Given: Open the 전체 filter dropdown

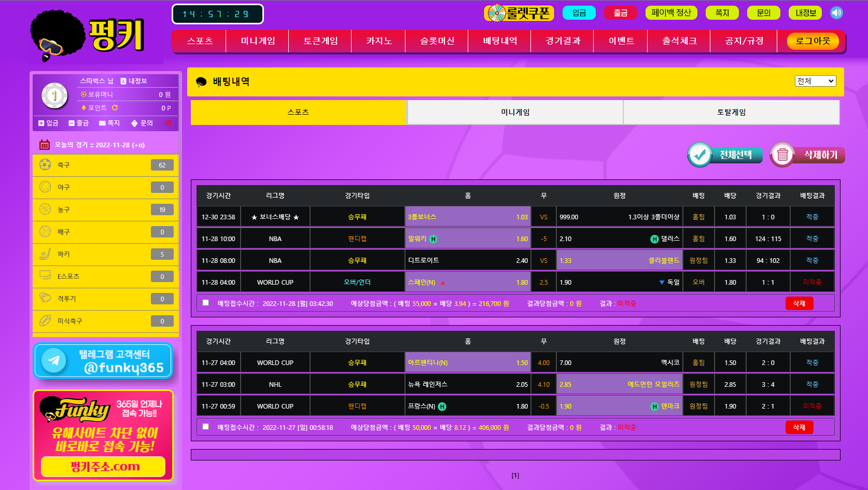Looking at the screenshot, I should [x=815, y=81].
